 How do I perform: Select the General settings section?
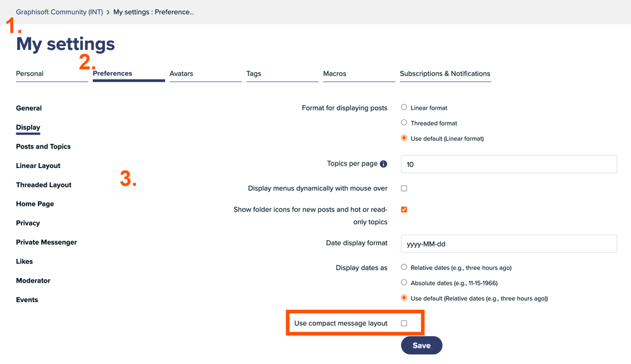coord(28,107)
